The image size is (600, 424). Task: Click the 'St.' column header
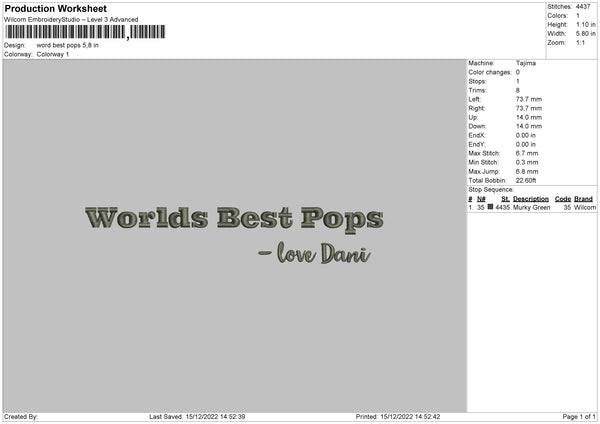pos(505,199)
